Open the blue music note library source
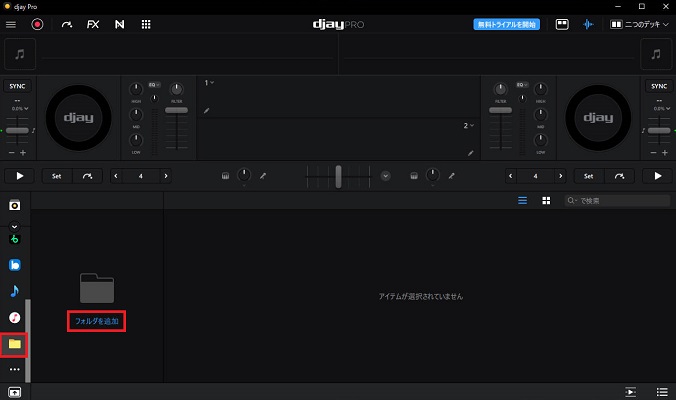Image resolution: width=676 pixels, height=400 pixels. (15, 291)
